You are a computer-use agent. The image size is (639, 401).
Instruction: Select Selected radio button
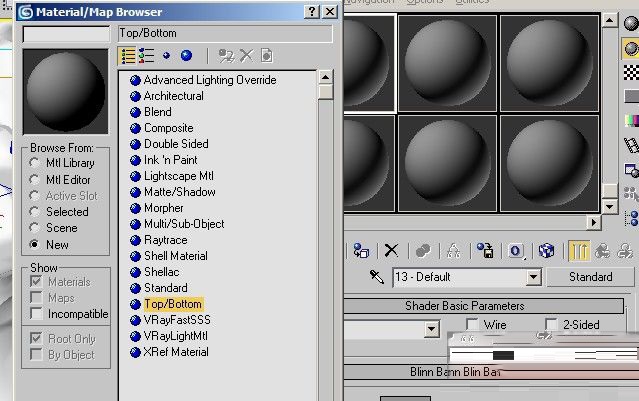coord(35,212)
